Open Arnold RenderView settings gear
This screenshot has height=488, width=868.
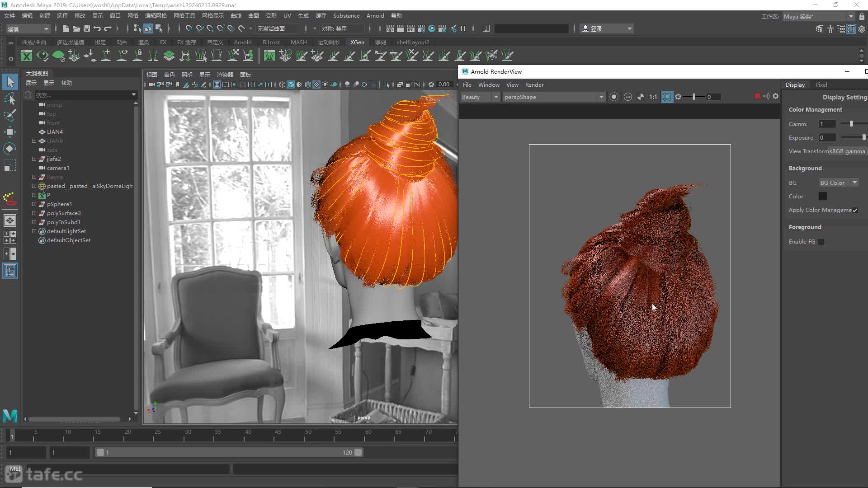click(x=776, y=96)
